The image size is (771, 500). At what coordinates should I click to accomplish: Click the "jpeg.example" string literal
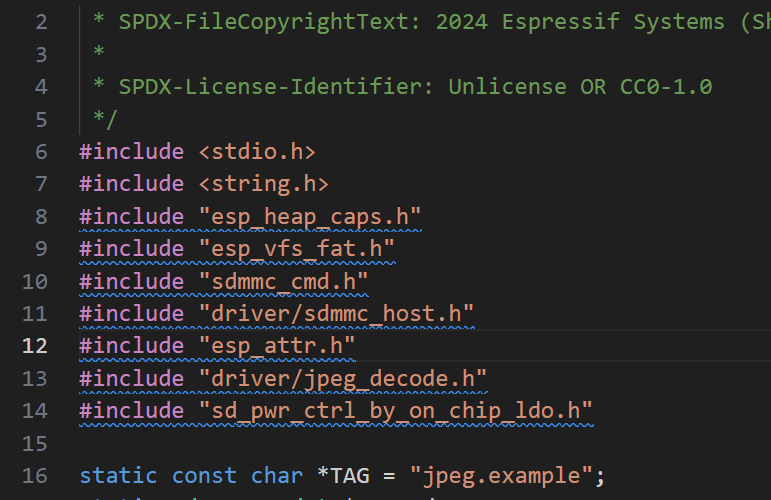502,476
